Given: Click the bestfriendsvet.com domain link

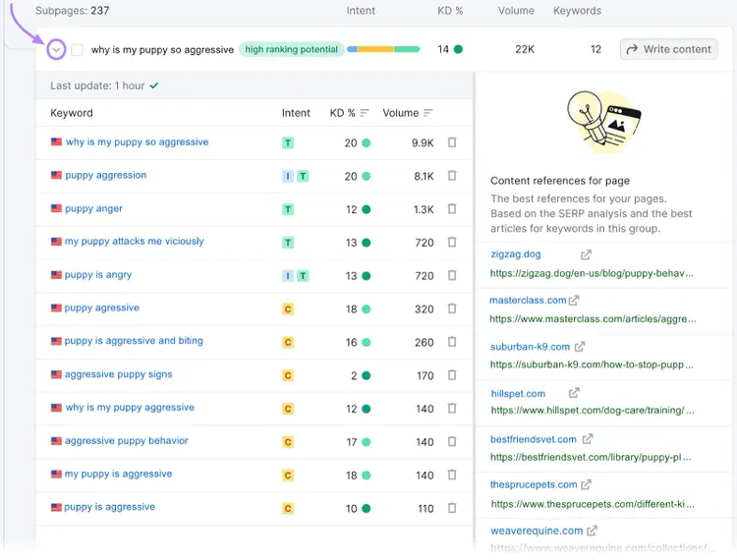Looking at the screenshot, I should pos(534,439).
